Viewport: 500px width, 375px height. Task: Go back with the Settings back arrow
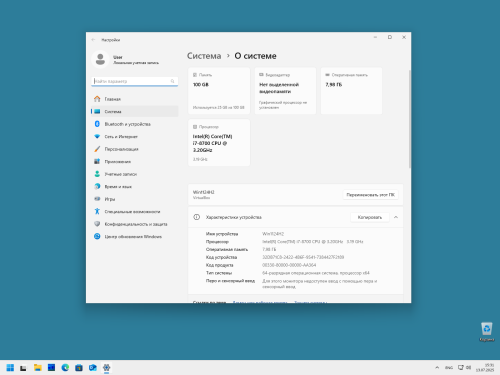[x=93, y=40]
